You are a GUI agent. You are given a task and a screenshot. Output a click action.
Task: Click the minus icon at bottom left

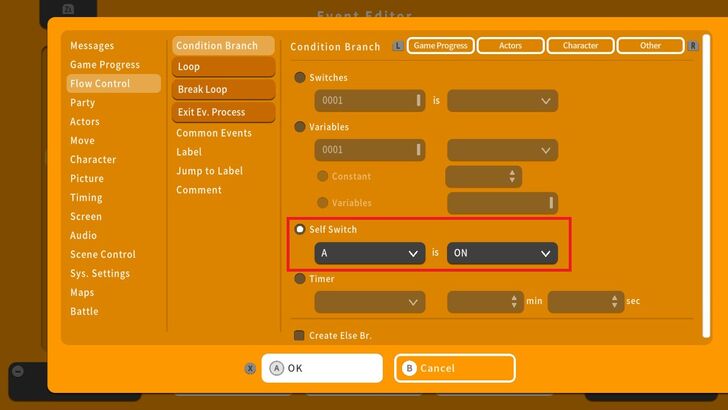(x=18, y=371)
